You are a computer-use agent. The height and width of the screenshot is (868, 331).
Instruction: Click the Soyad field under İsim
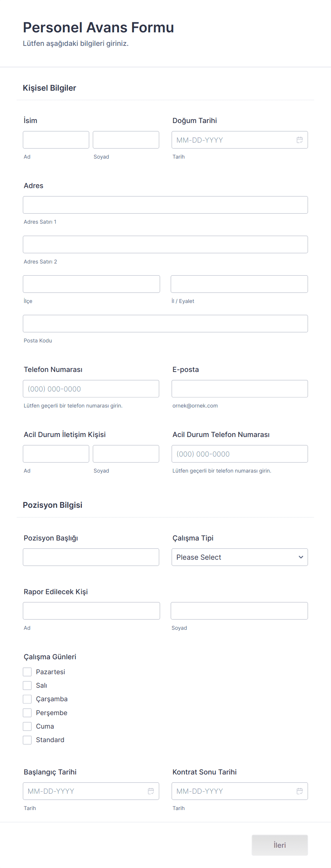tap(126, 139)
